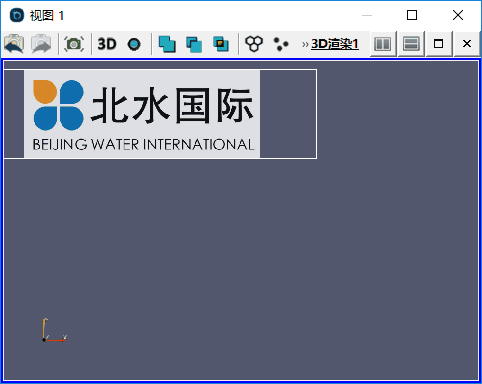
Task: Capture a screenshot with the camera icon
Action: point(74,44)
